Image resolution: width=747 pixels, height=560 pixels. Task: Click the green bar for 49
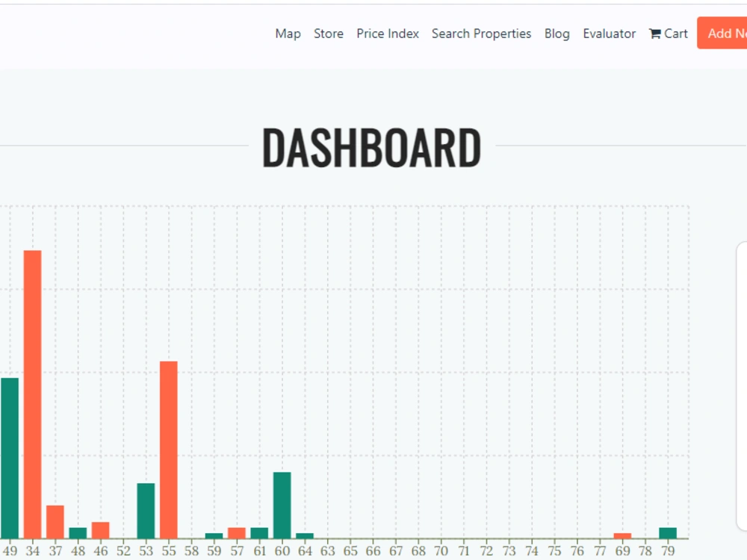point(10,458)
